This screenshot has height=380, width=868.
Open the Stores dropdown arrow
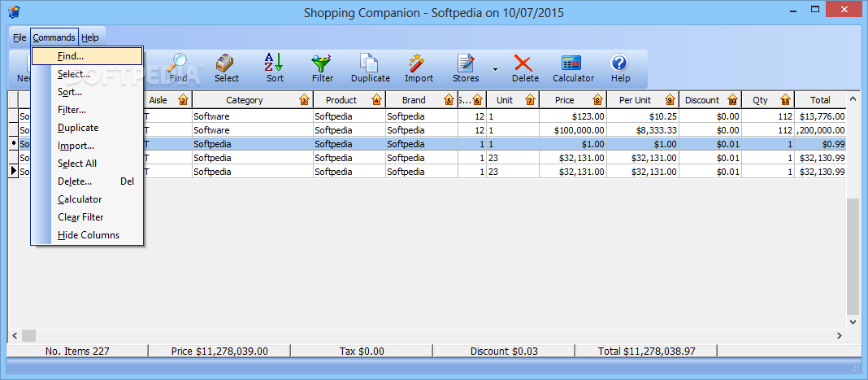coord(496,69)
